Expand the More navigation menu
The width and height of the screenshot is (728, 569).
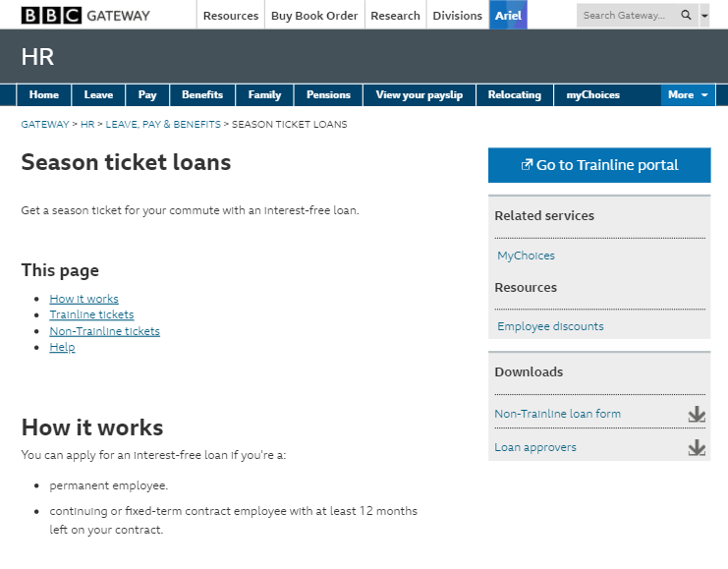pos(688,95)
